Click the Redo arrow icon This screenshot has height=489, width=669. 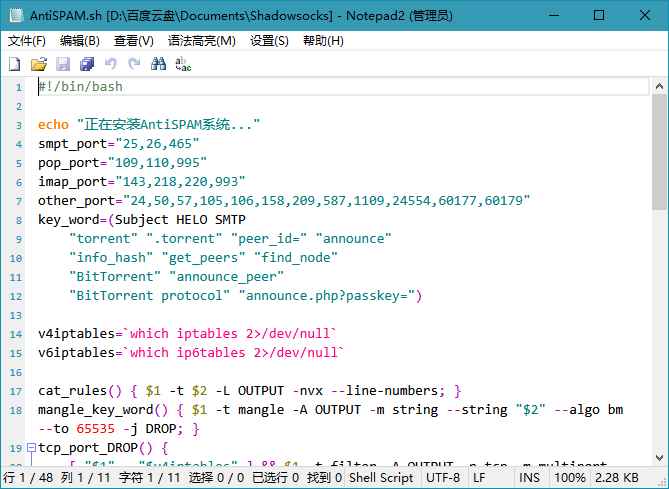[134, 64]
